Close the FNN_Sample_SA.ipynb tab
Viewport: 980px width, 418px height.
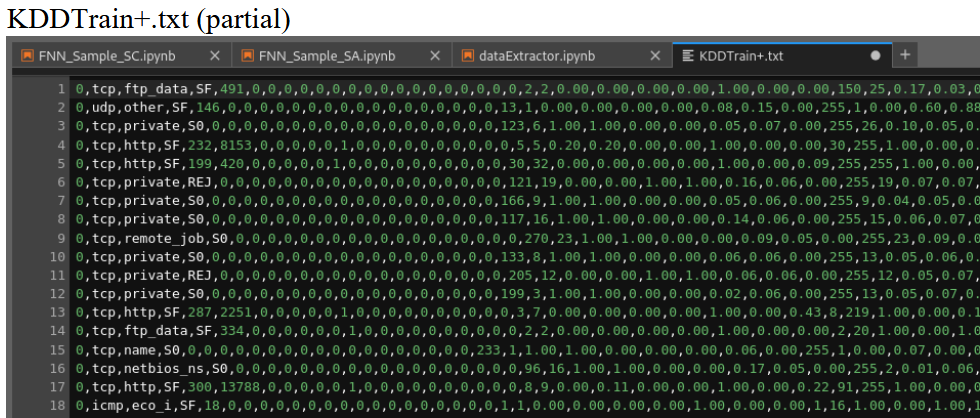pyautogui.click(x=434, y=56)
